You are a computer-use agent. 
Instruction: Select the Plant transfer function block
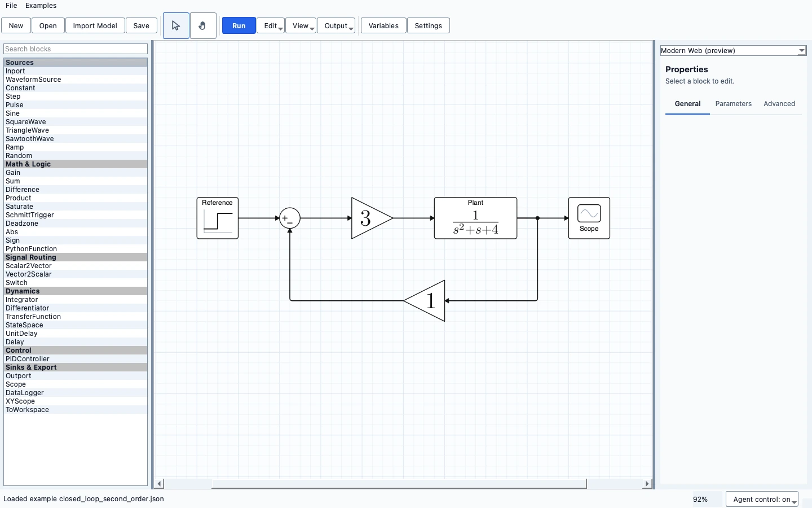click(x=475, y=218)
